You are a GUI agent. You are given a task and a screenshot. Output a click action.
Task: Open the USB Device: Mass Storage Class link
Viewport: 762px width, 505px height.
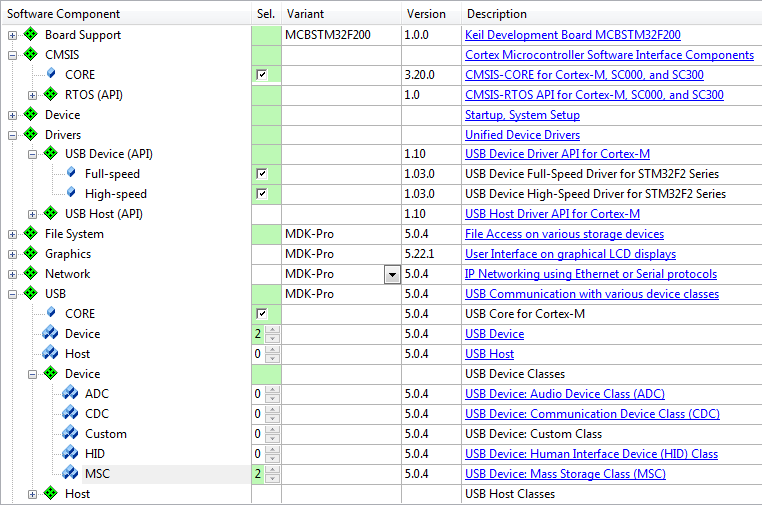click(565, 474)
